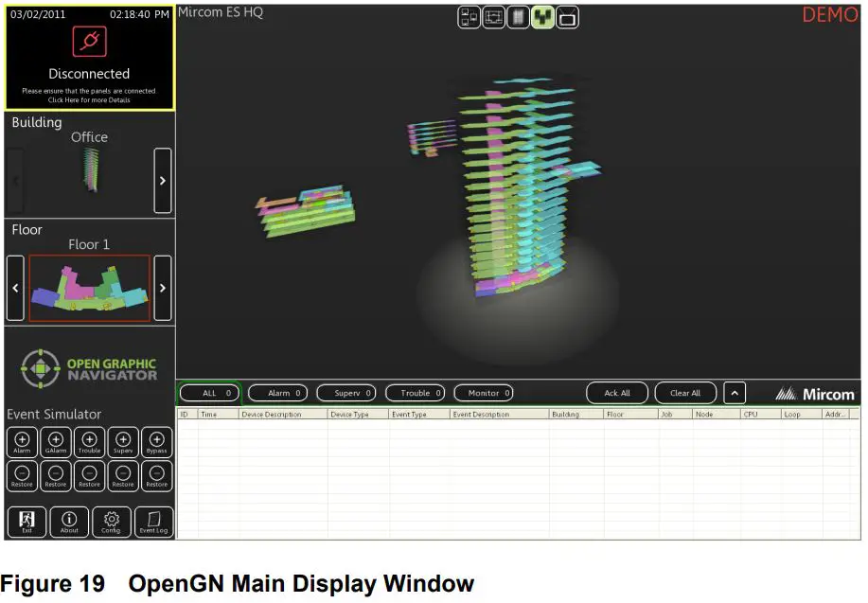
Task: Select the highlighted green campus view icon
Action: coord(543,17)
